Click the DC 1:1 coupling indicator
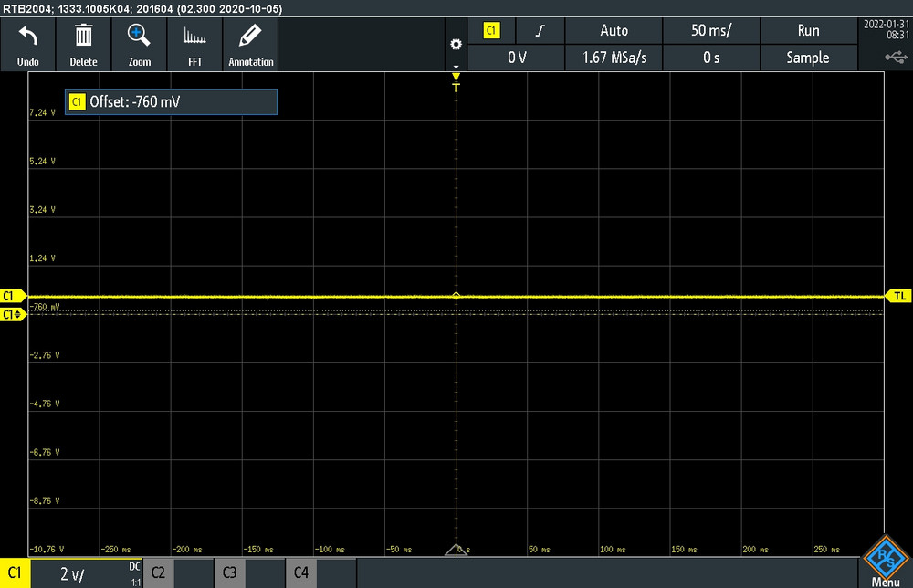 (x=134, y=574)
